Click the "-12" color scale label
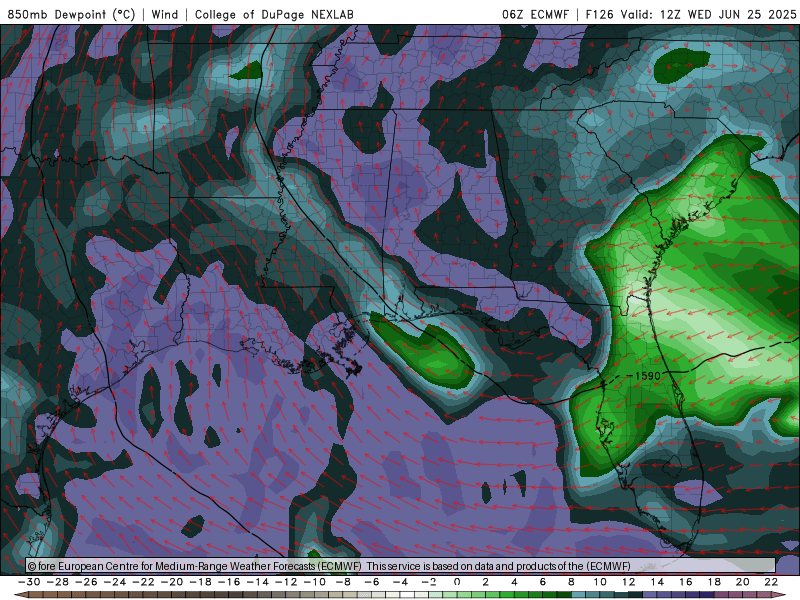 pos(286,582)
